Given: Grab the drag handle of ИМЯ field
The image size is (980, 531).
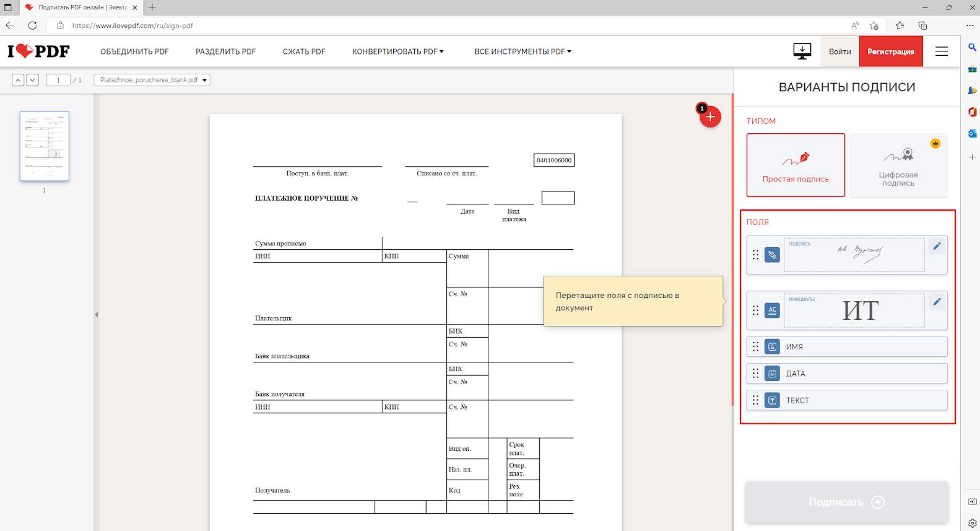Looking at the screenshot, I should click(755, 347).
